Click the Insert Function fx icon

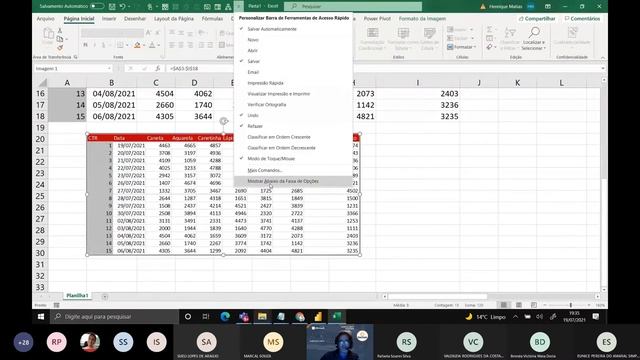(x=158, y=69)
